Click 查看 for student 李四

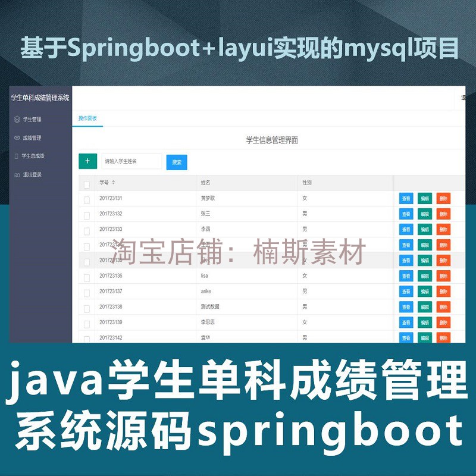tap(406, 230)
